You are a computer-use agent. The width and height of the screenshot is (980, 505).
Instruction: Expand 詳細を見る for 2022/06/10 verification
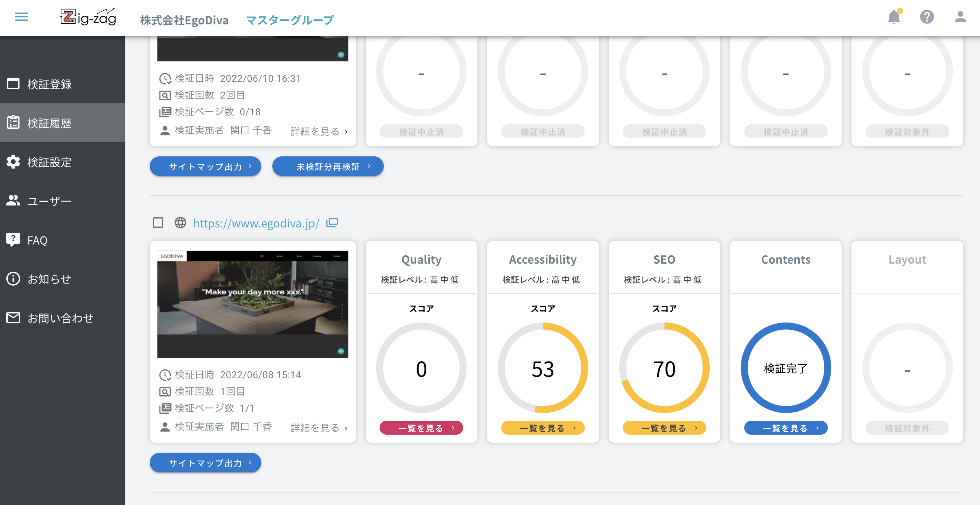(x=319, y=131)
